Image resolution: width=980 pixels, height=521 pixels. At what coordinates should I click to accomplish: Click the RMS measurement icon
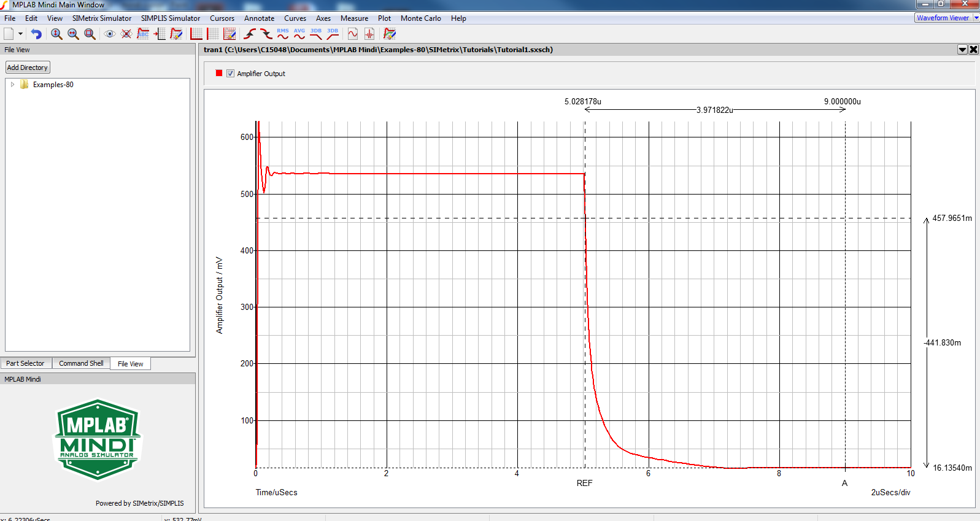[x=282, y=34]
